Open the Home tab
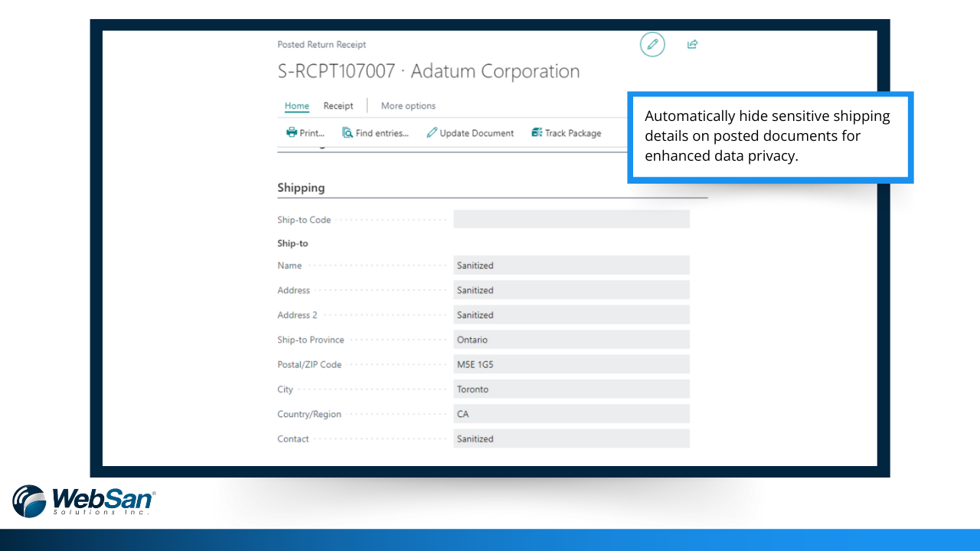 pyautogui.click(x=297, y=106)
